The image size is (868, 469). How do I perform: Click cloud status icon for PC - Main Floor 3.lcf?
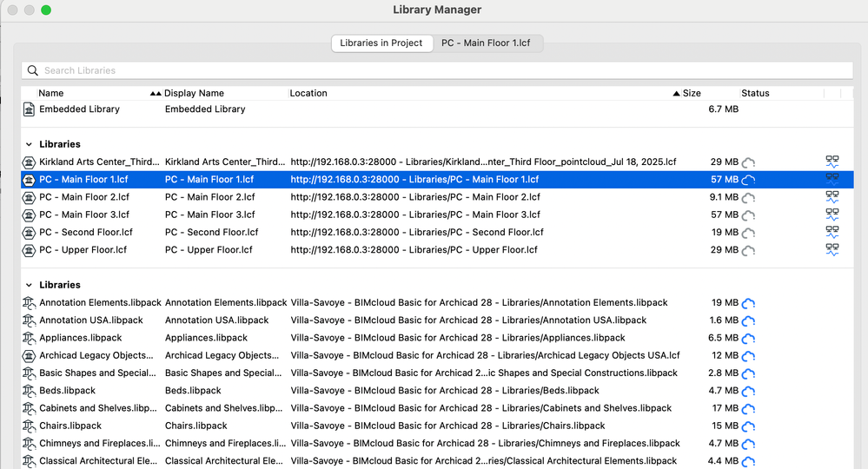748,215
